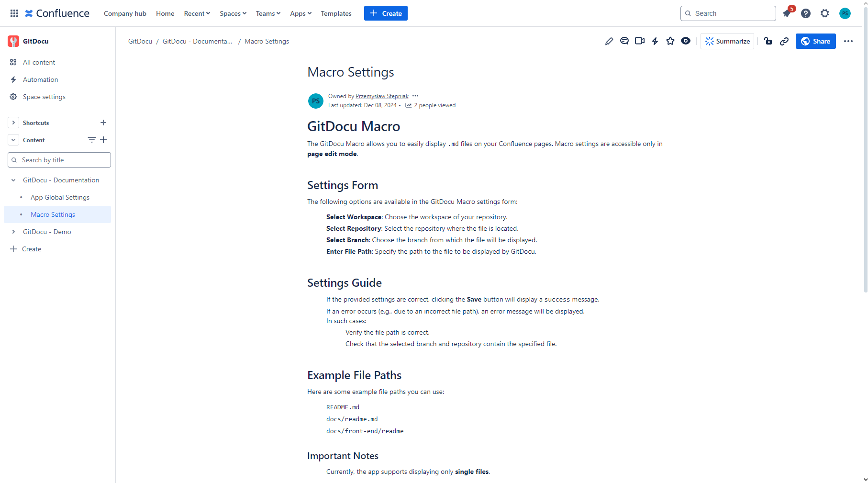This screenshot has width=868, height=483.
Task: Click the Search by title field
Action: click(x=59, y=160)
